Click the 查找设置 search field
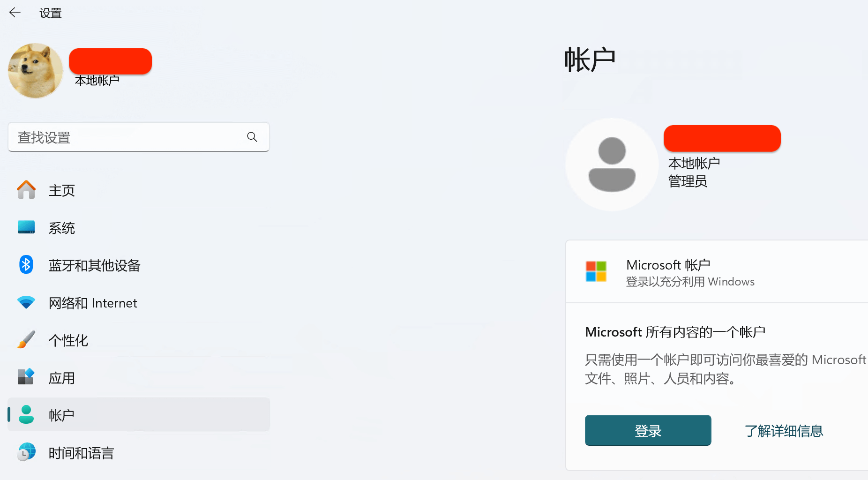The image size is (868, 480). click(x=127, y=137)
